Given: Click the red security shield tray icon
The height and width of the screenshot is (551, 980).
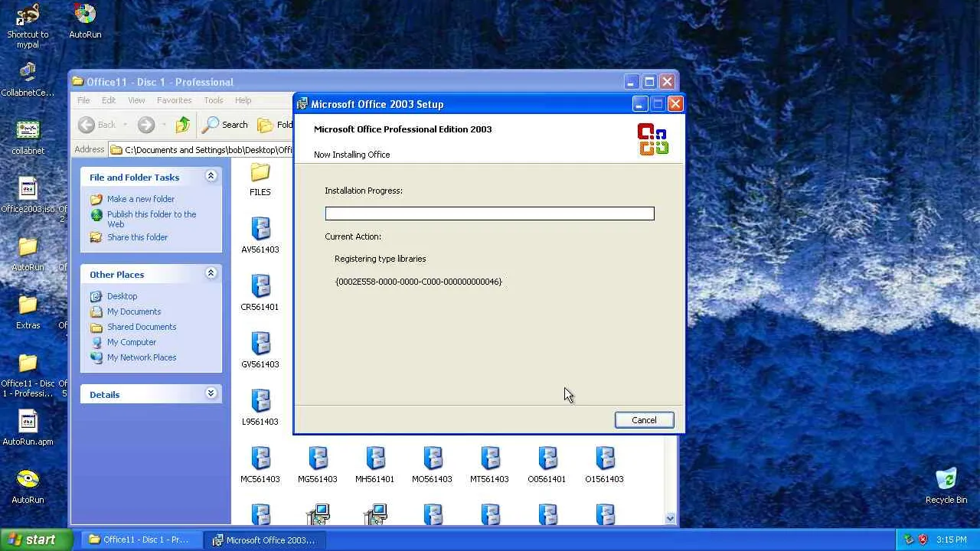Looking at the screenshot, I should click(x=923, y=540).
